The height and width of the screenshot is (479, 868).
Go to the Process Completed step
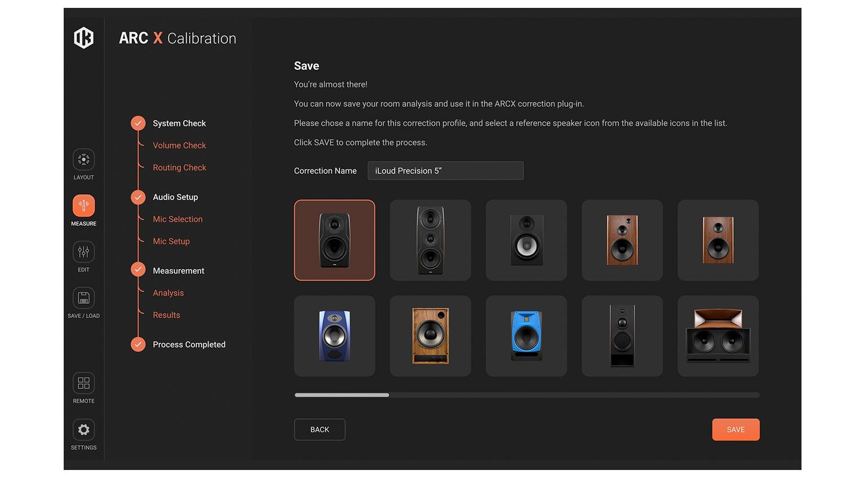(x=189, y=345)
